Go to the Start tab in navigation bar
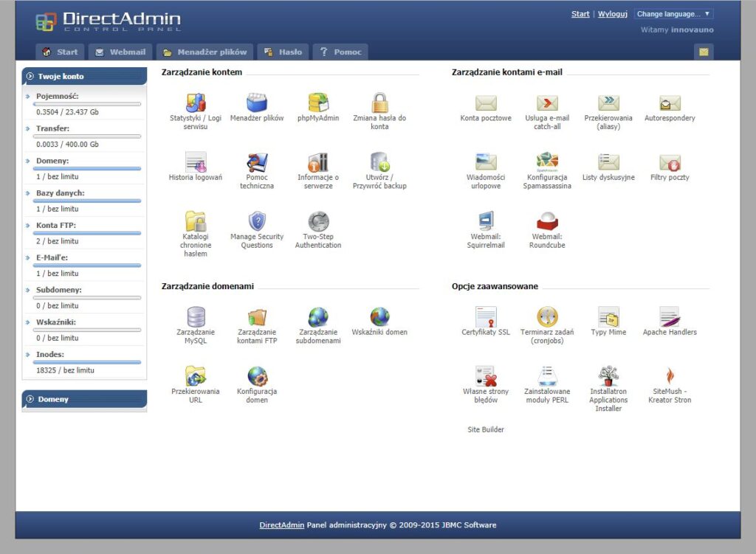This screenshot has height=554, width=756. [61, 52]
